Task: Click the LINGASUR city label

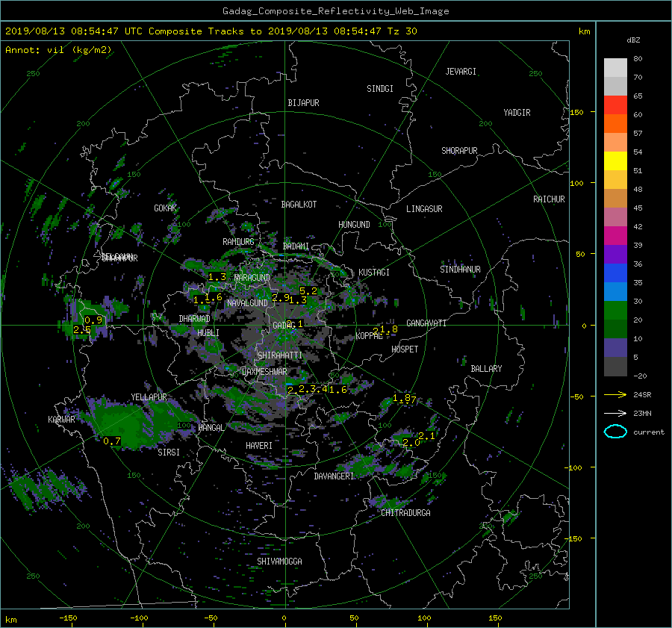Action: click(424, 209)
